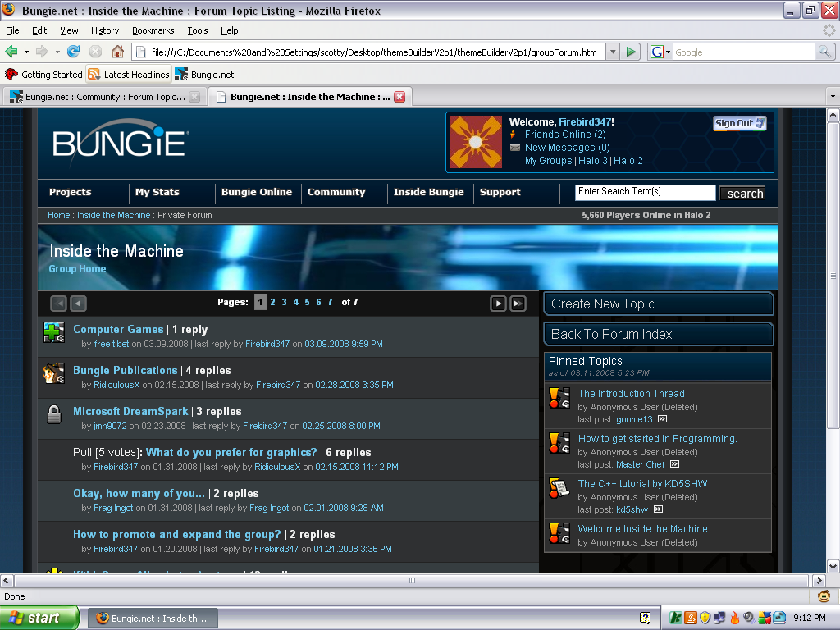Click the search engine magnifier icon
Image resolution: width=840 pixels, height=630 pixels.
pos(824,52)
